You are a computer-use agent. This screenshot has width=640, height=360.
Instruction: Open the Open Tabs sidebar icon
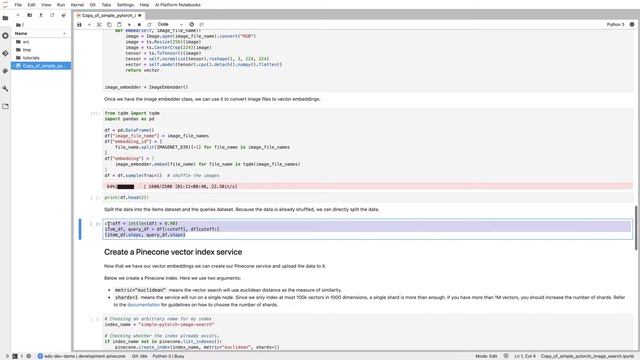[x=5, y=106]
